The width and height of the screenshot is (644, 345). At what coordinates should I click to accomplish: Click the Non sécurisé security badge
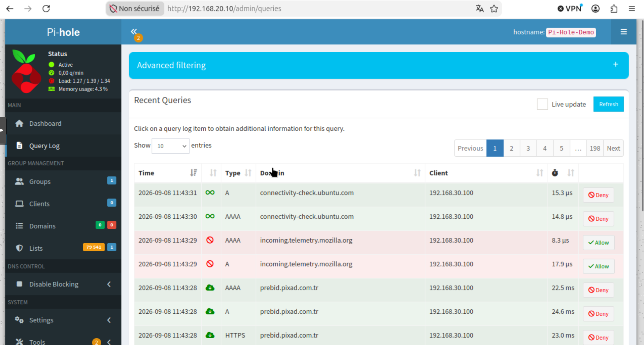click(x=135, y=8)
